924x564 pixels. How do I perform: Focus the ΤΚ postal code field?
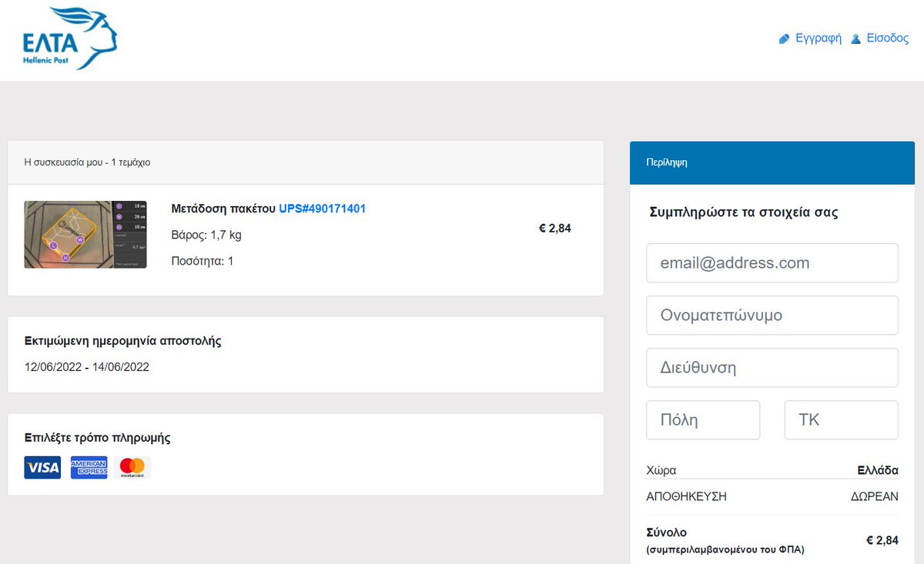842,420
